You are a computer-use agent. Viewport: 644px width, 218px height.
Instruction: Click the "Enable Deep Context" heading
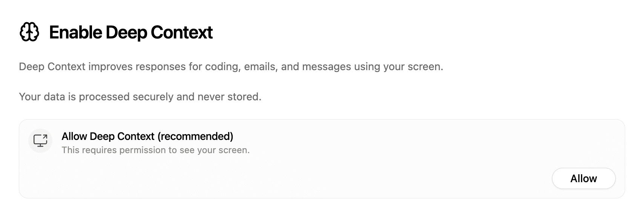[131, 32]
